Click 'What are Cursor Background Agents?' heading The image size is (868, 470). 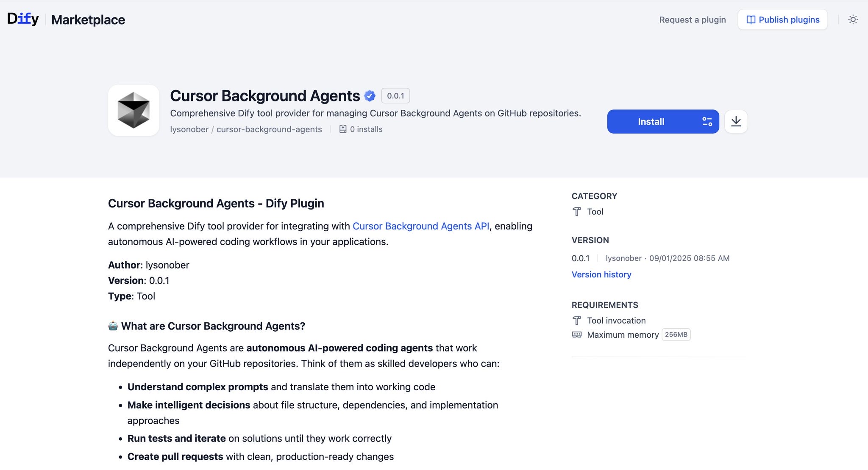213,326
